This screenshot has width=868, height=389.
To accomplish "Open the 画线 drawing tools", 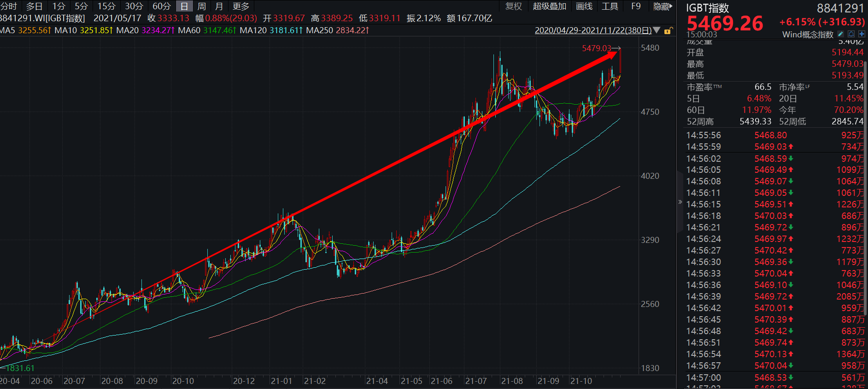I will (x=584, y=6).
